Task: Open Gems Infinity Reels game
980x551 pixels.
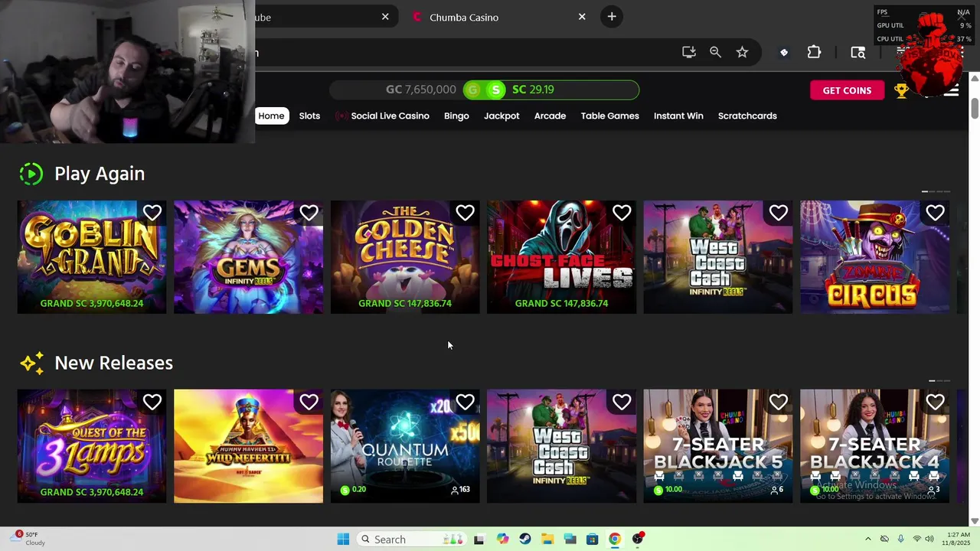Action: 248,257
